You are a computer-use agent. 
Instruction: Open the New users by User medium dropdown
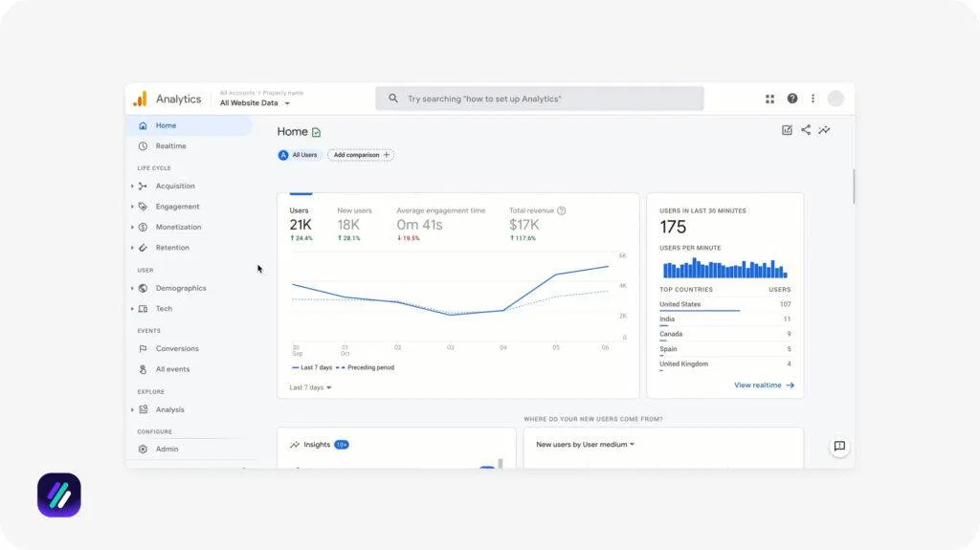coord(585,445)
